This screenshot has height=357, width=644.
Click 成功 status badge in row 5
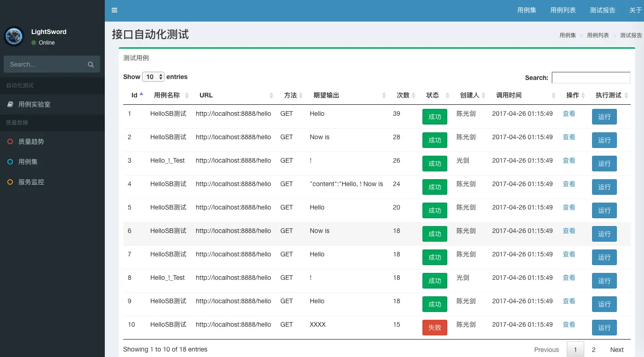(x=435, y=210)
